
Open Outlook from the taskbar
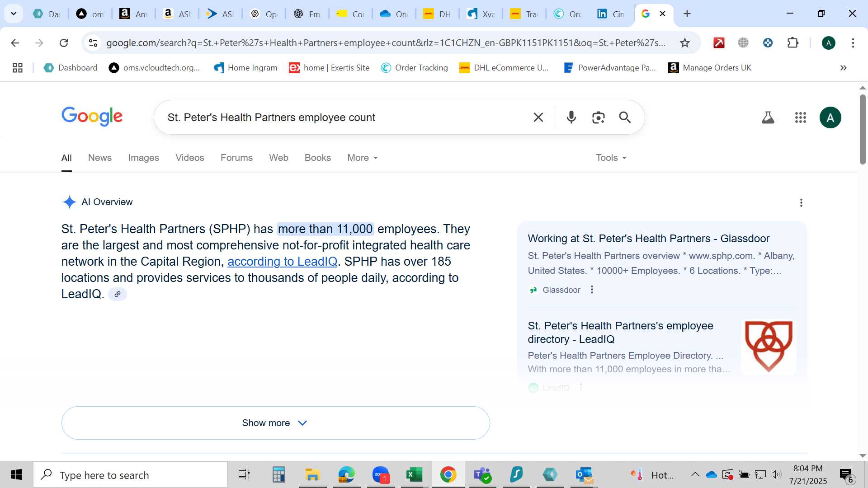coord(584,474)
